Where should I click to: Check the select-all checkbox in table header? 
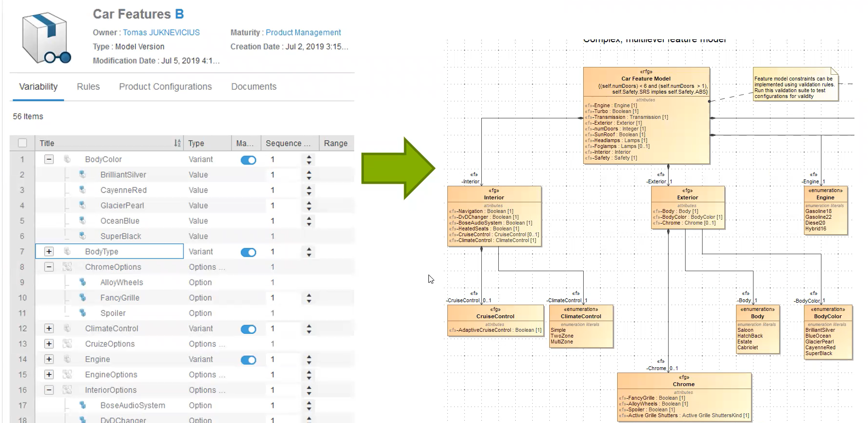coord(22,143)
